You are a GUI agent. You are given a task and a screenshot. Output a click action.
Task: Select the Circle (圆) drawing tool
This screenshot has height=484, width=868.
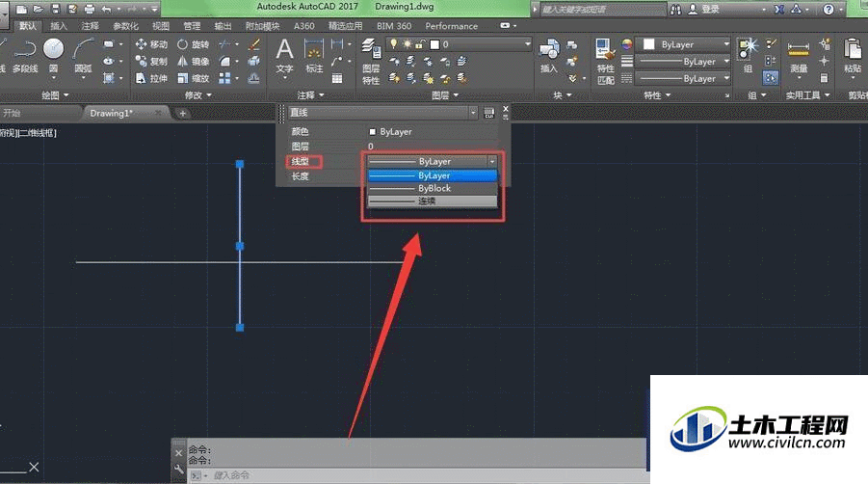tap(53, 54)
